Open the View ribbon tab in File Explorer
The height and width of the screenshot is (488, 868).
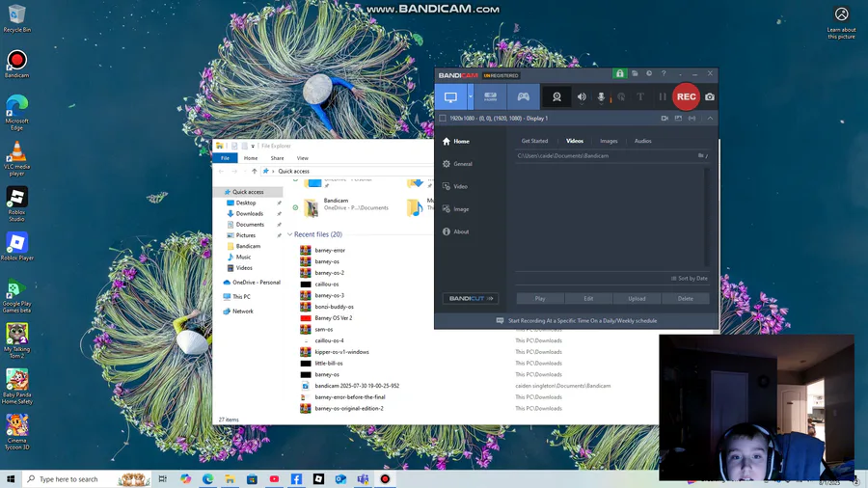tap(302, 158)
